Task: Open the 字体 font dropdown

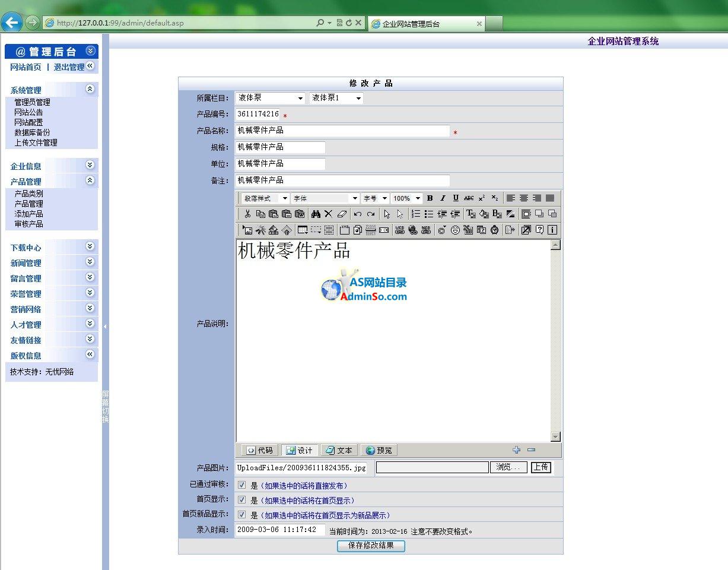Action: [x=325, y=198]
